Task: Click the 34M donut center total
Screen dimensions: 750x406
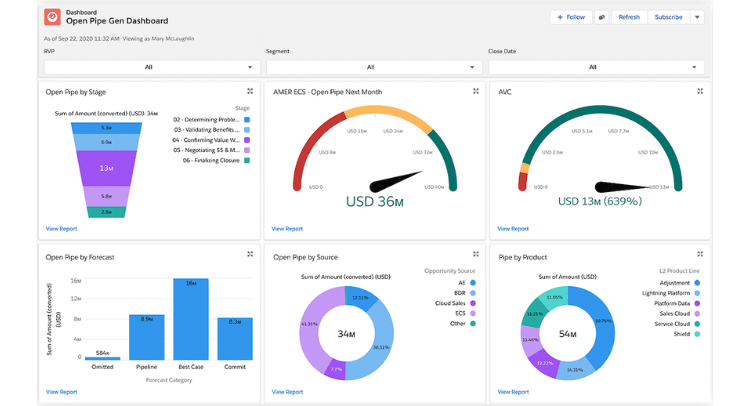Action: click(x=346, y=334)
